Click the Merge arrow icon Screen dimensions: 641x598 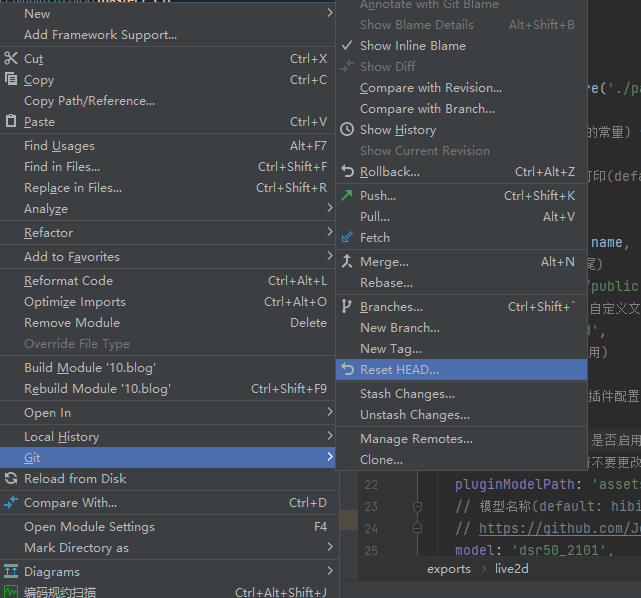click(x=347, y=261)
